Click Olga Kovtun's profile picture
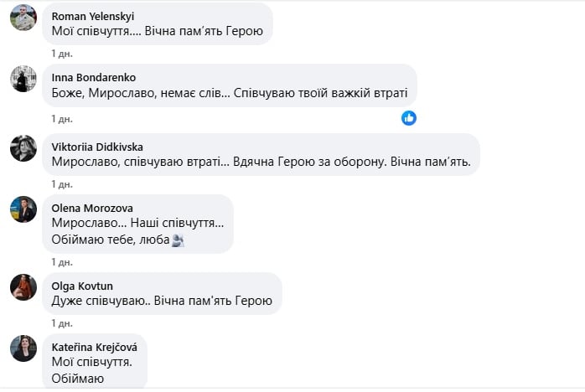The image size is (585, 392). [23, 286]
